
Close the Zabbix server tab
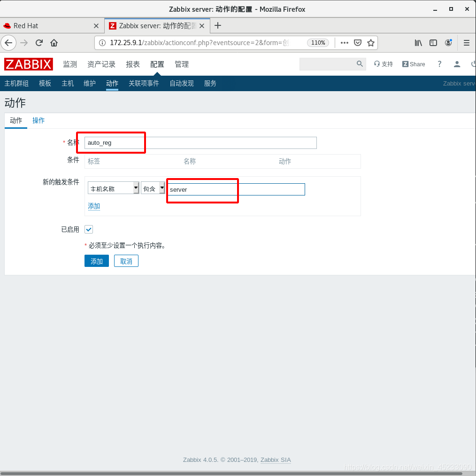[x=202, y=26]
